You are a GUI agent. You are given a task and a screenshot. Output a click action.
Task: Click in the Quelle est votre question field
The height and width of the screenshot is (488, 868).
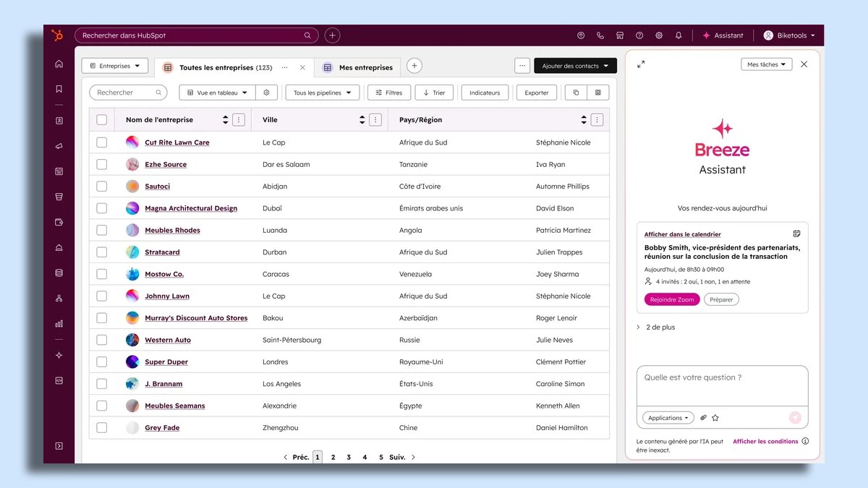(722, 385)
